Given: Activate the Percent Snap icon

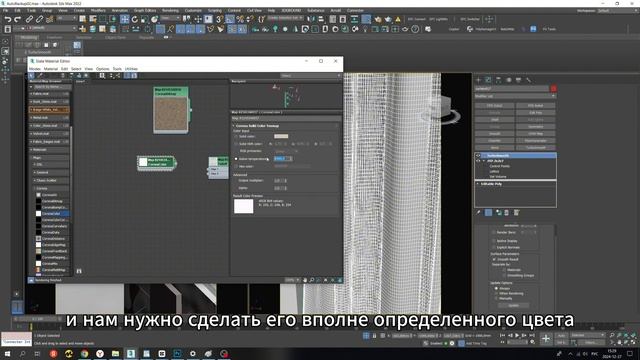Looking at the screenshot, I should tap(240, 19).
